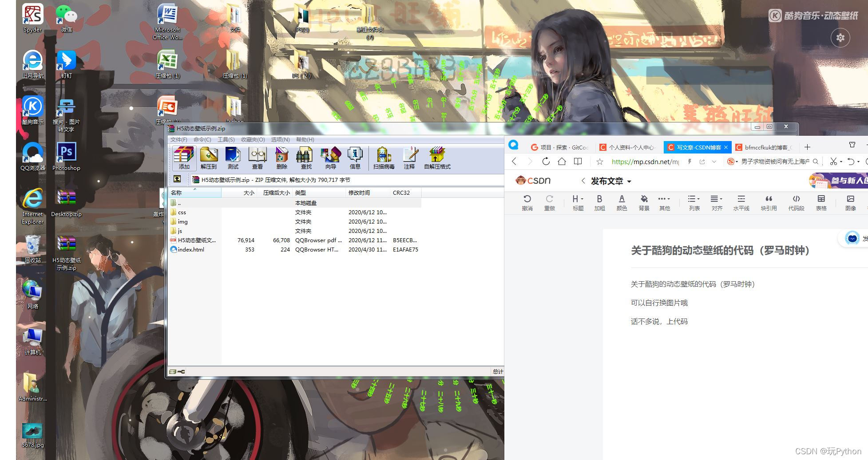
Task: Expand the scissors tool dropdown in browser
Action: [840, 161]
